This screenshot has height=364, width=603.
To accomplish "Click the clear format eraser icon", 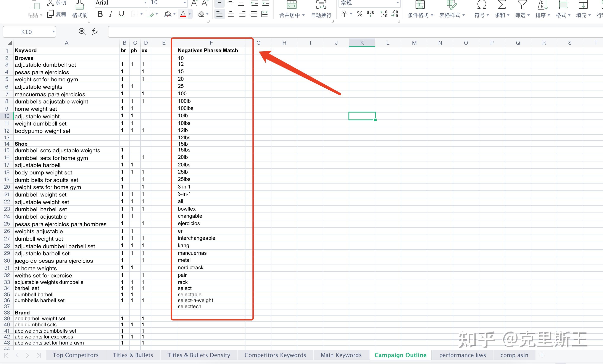I will (x=201, y=14).
